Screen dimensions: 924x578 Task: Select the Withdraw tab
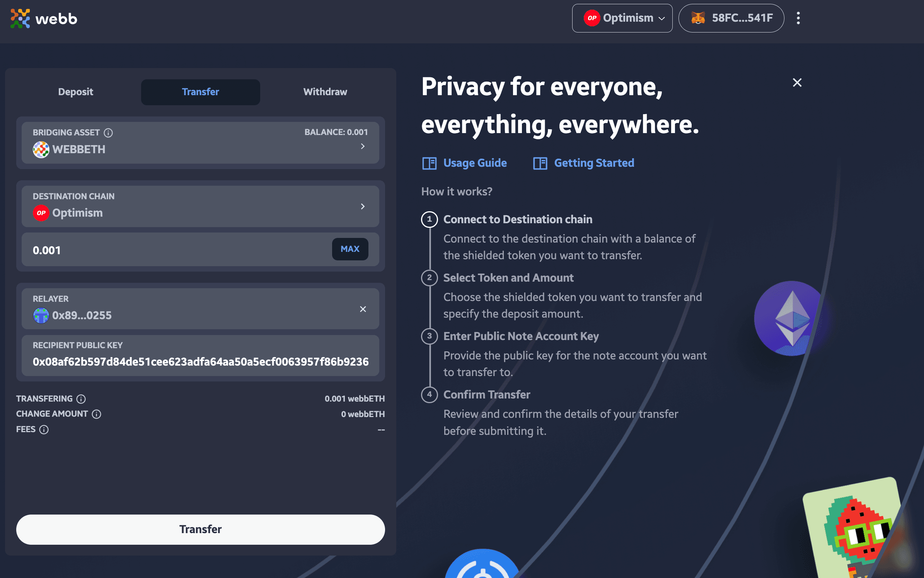tap(325, 91)
